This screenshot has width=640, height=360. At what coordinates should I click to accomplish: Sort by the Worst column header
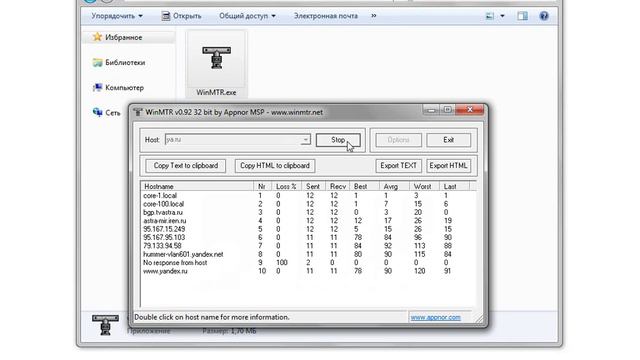pyautogui.click(x=424, y=187)
